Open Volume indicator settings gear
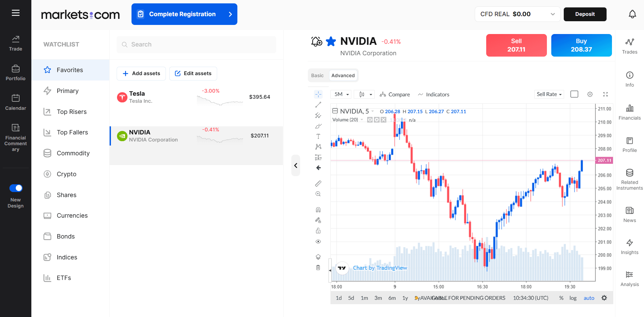644x317 pixels. point(377,120)
